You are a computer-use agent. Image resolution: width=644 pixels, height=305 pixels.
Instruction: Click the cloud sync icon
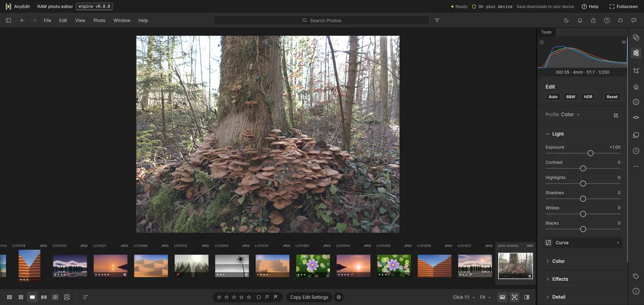coord(620,20)
